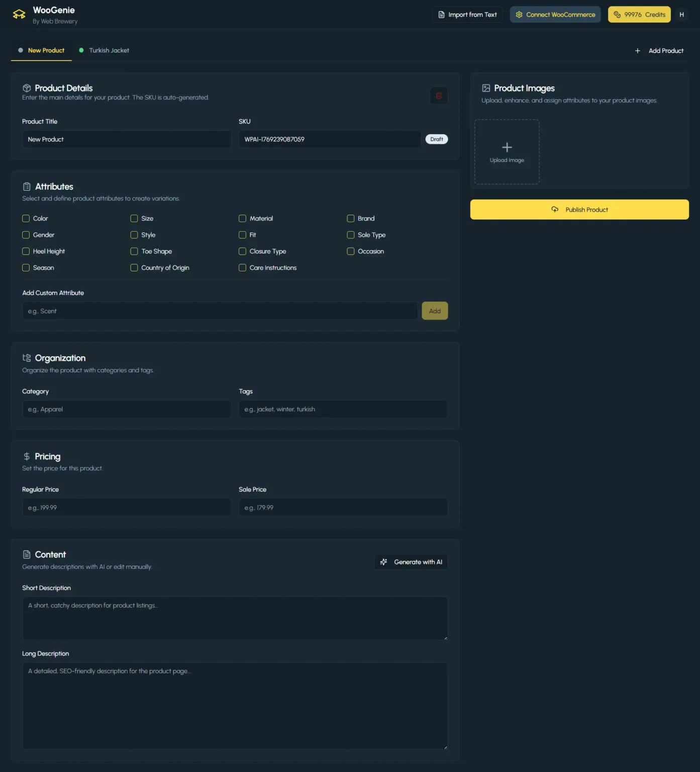Click the green status dot on Turkish Jacket
The width and height of the screenshot is (700, 772).
[x=81, y=50]
